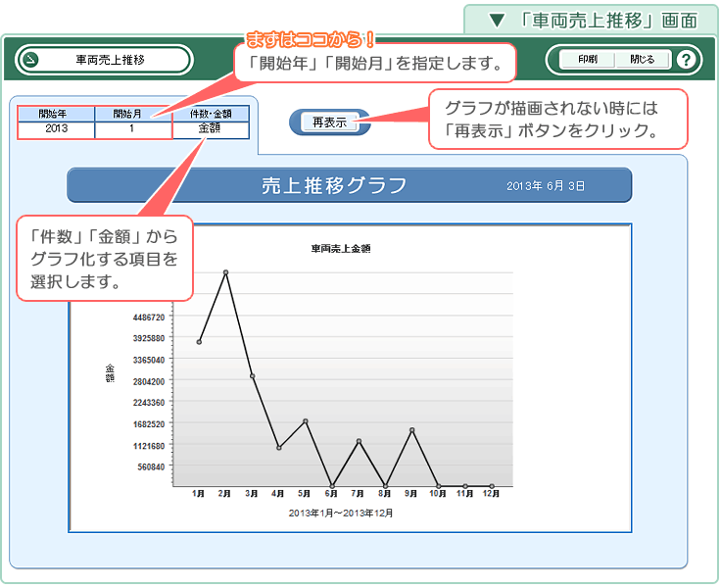The image size is (720, 588).
Task: Click the 1月 data point on chart
Action: click(x=199, y=342)
